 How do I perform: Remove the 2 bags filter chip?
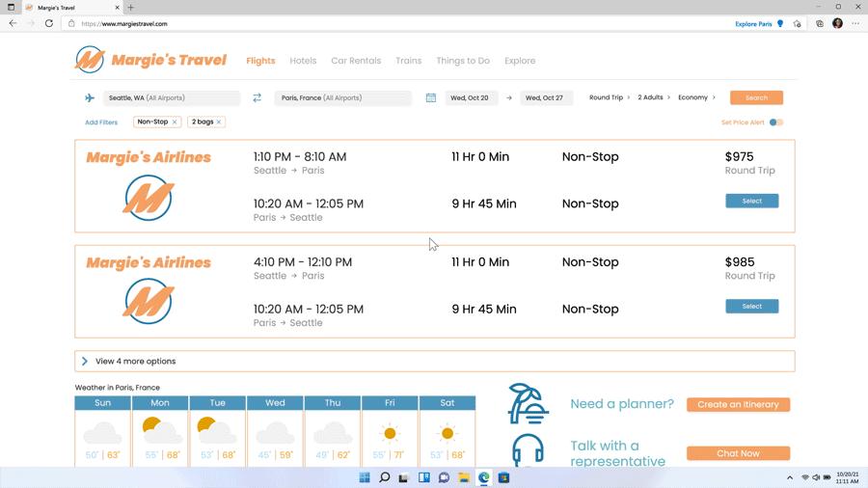click(219, 122)
